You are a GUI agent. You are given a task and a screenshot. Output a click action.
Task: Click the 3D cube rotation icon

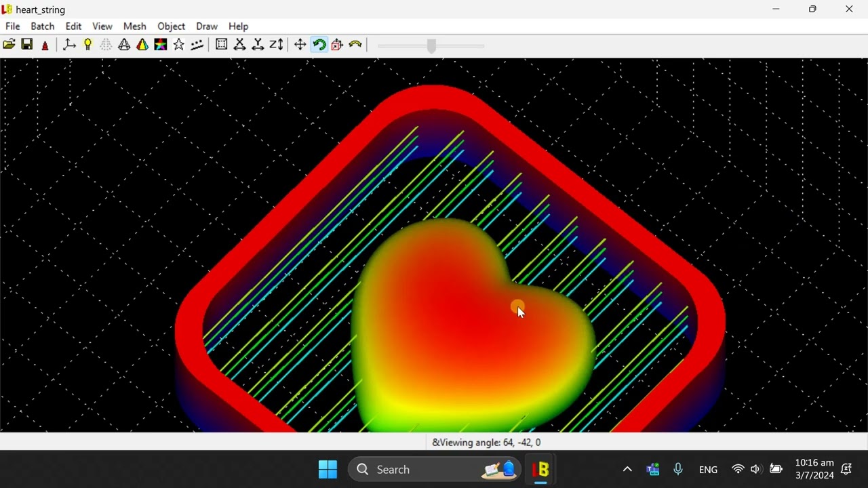click(337, 45)
